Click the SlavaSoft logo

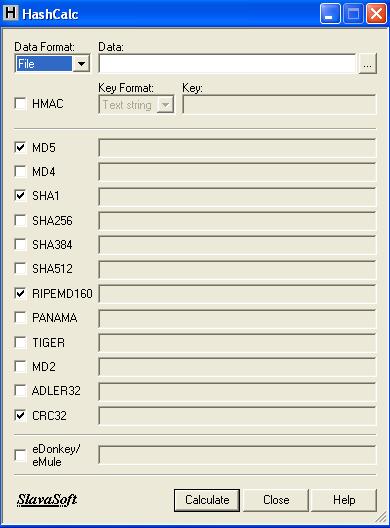click(47, 500)
